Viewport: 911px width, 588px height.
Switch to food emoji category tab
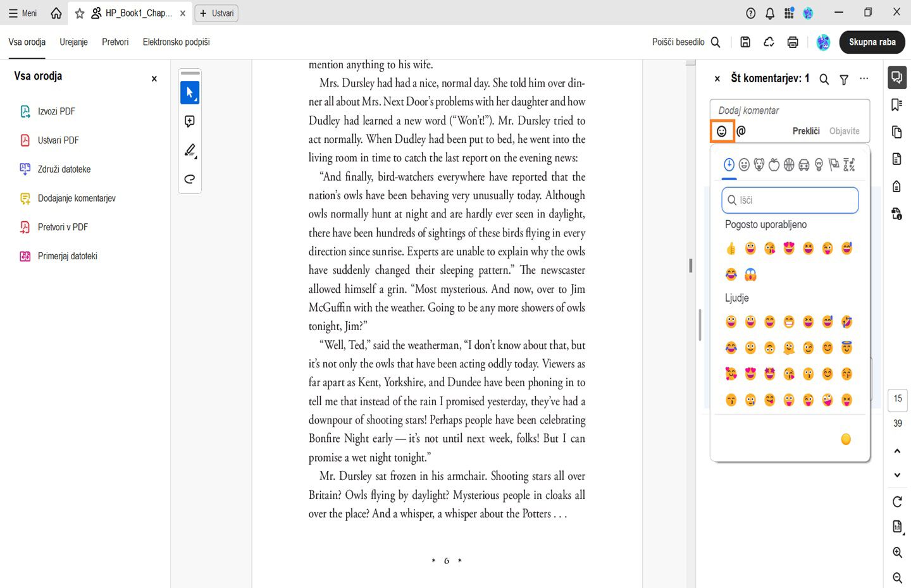pos(774,165)
